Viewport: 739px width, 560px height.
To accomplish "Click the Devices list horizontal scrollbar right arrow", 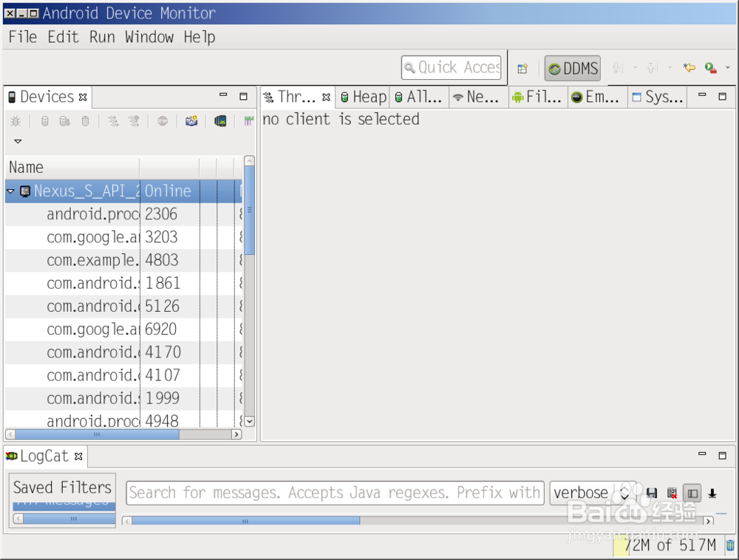I will click(236, 434).
